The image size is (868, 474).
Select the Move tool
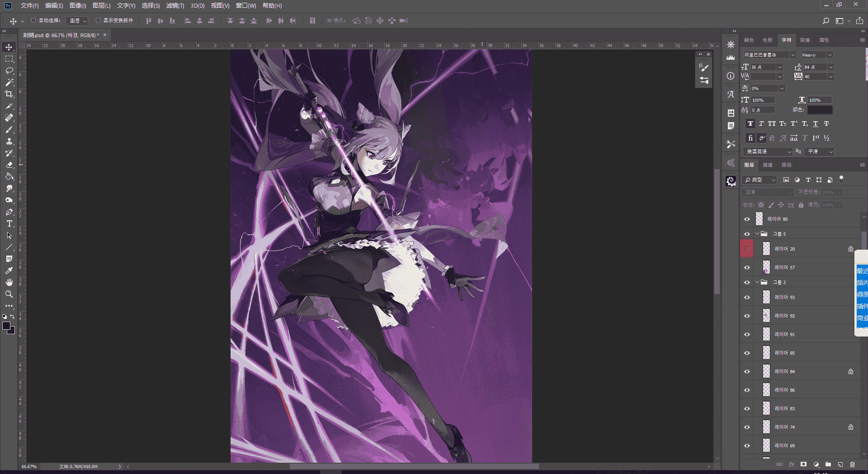pyautogui.click(x=9, y=47)
